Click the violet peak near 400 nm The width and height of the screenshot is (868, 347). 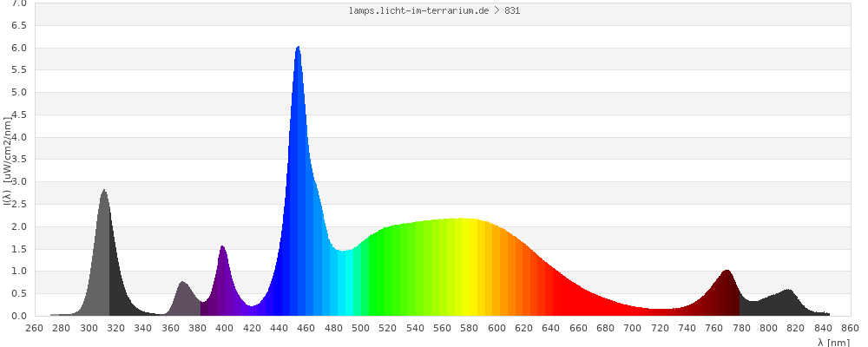pos(223,278)
